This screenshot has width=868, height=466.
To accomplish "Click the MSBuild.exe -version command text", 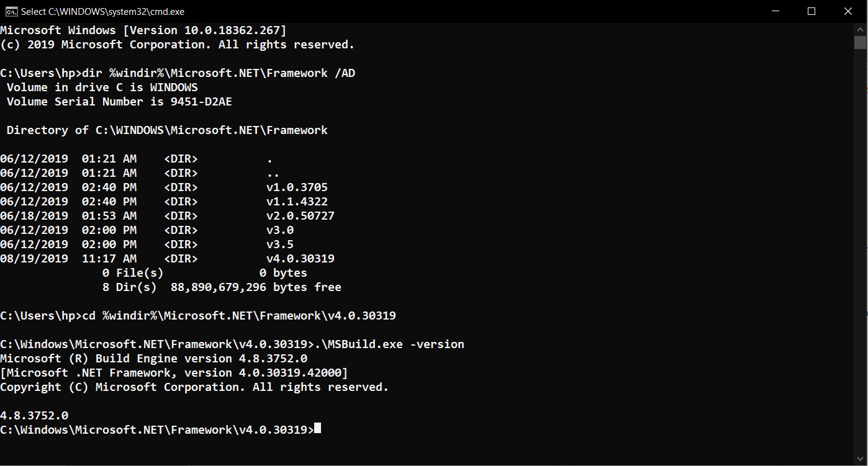I will click(389, 344).
